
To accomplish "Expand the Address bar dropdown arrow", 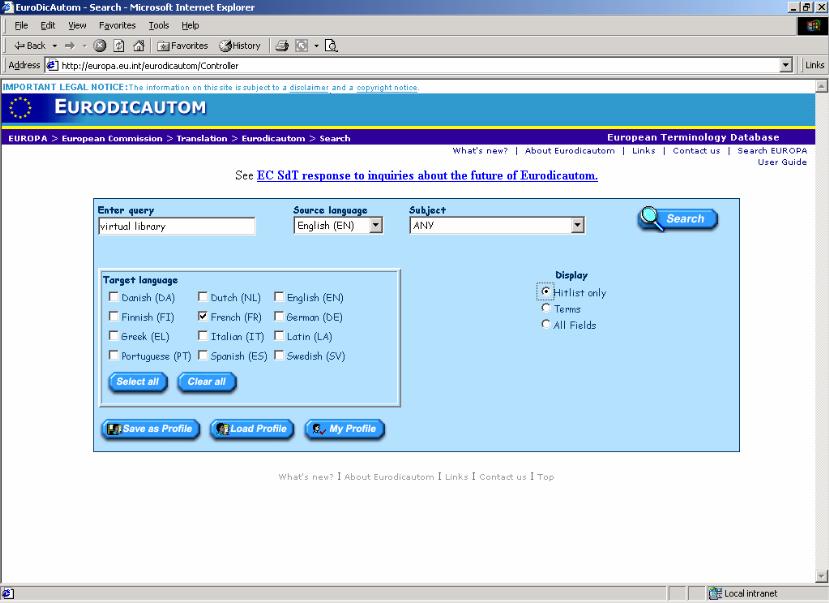I will coord(786,65).
